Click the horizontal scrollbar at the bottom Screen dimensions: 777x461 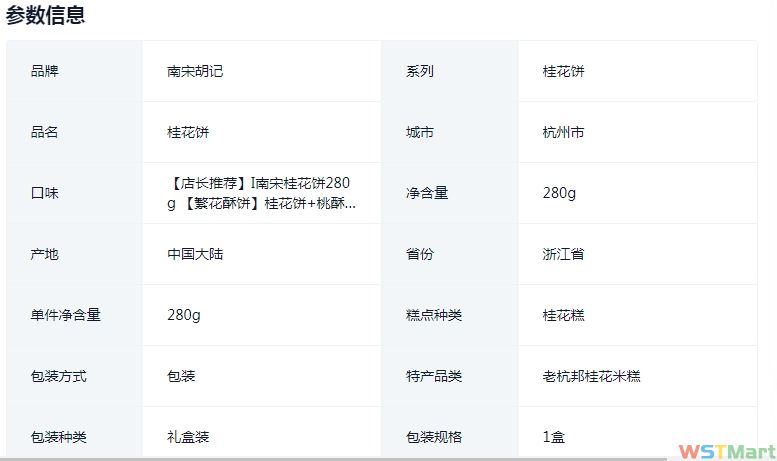[x=300, y=458]
